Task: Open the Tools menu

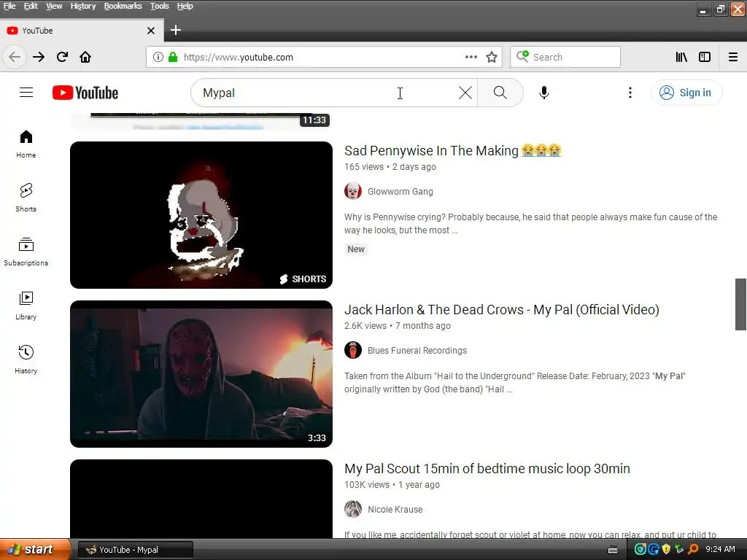Action: [x=160, y=6]
